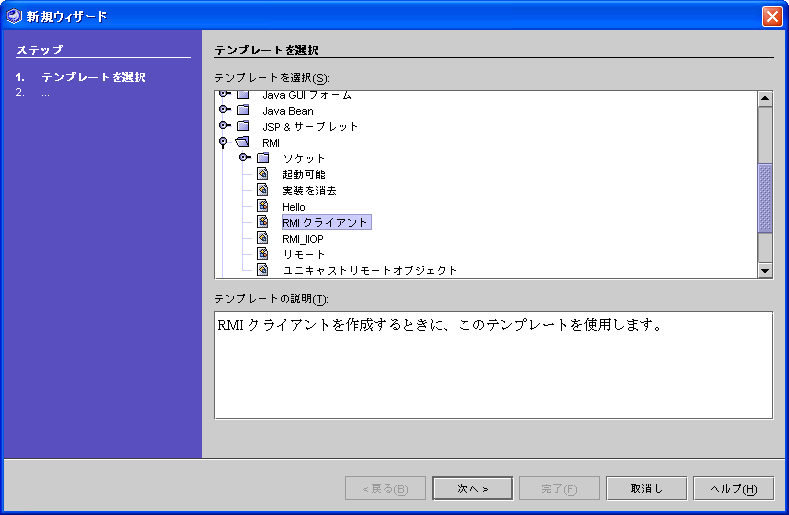Click the 起動可能 template file icon
The image size is (789, 515).
pos(262,175)
